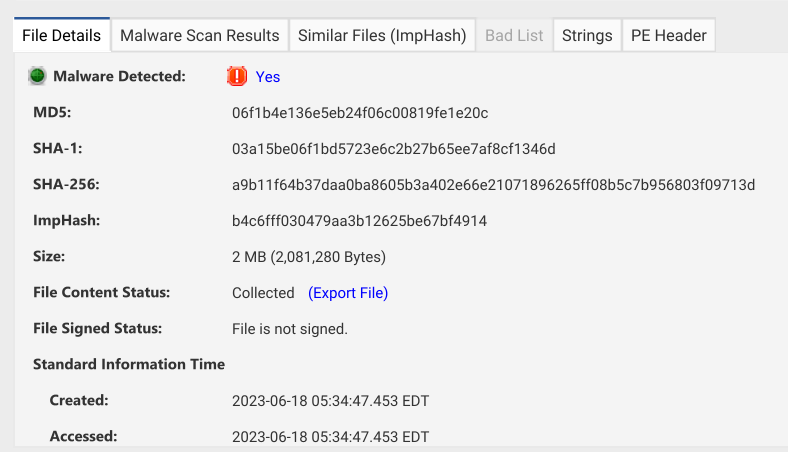Select the ImpHash value text

click(359, 221)
